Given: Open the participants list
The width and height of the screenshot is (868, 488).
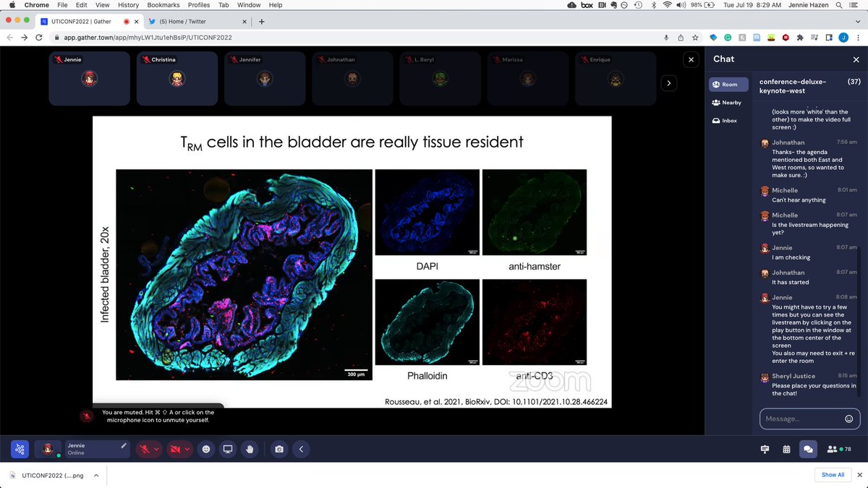Looking at the screenshot, I should pyautogui.click(x=831, y=449).
